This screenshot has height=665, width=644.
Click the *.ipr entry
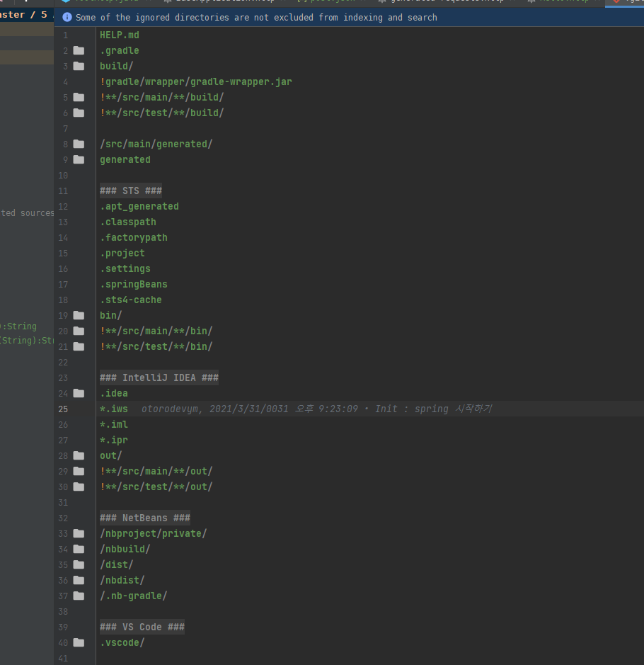click(113, 441)
